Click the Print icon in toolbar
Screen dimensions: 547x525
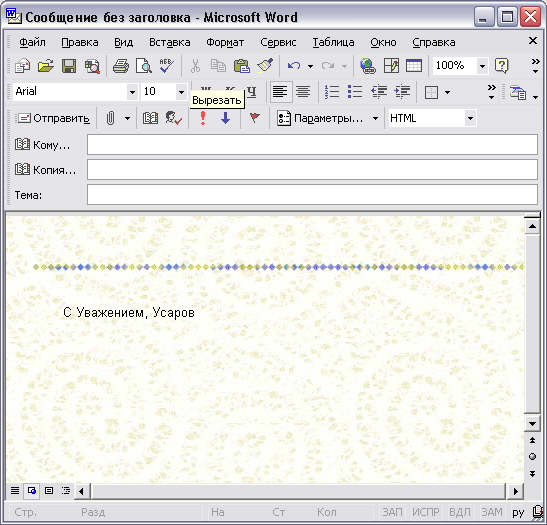(x=121, y=66)
